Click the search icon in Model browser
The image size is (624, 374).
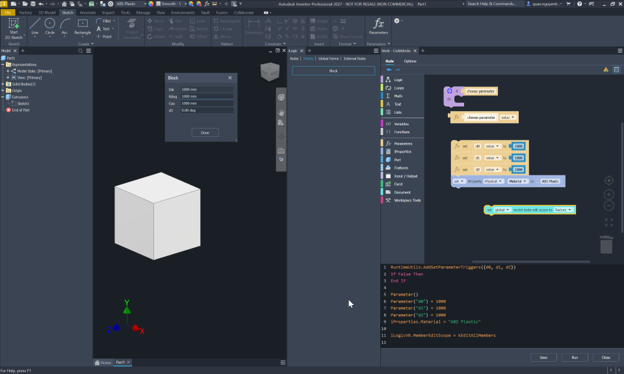tap(80, 51)
